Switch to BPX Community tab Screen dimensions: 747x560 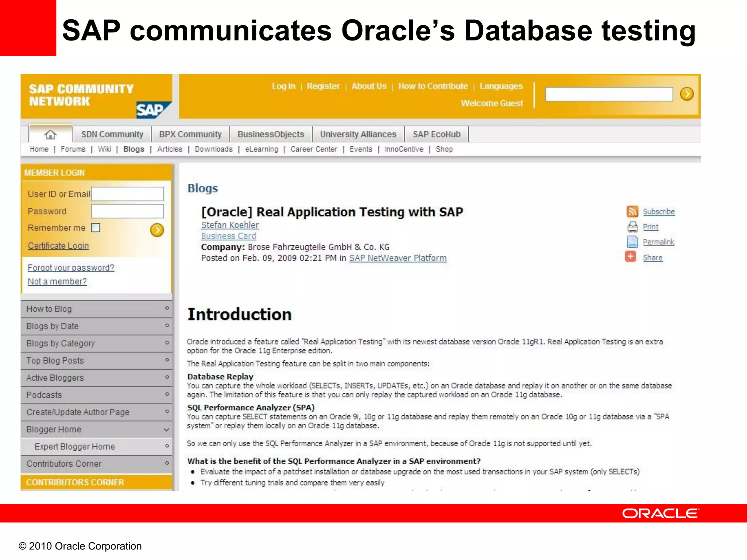pyautogui.click(x=190, y=134)
